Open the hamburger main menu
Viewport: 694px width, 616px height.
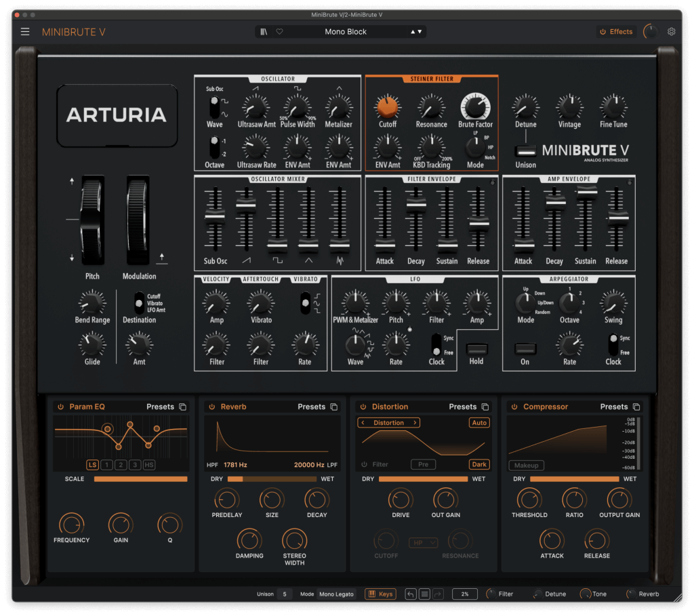tap(25, 32)
